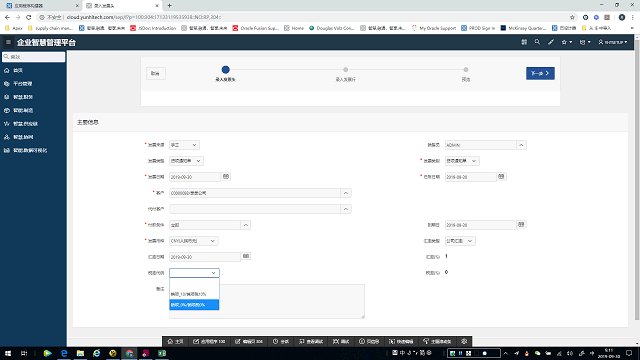Select the 10% tax rate option
The width and height of the screenshot is (640, 360).
[x=194, y=294]
